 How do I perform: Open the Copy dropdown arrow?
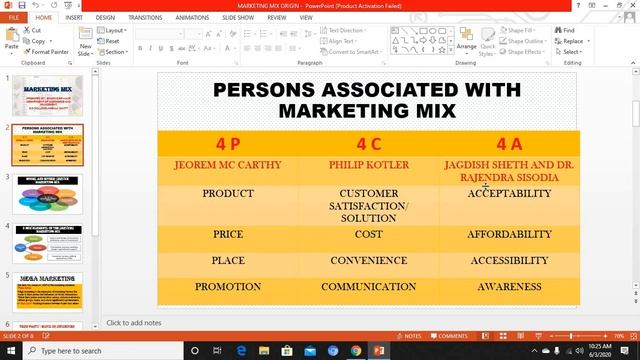click(x=51, y=41)
